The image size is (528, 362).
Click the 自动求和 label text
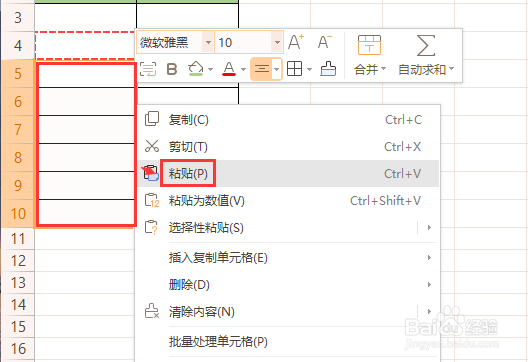(x=422, y=69)
